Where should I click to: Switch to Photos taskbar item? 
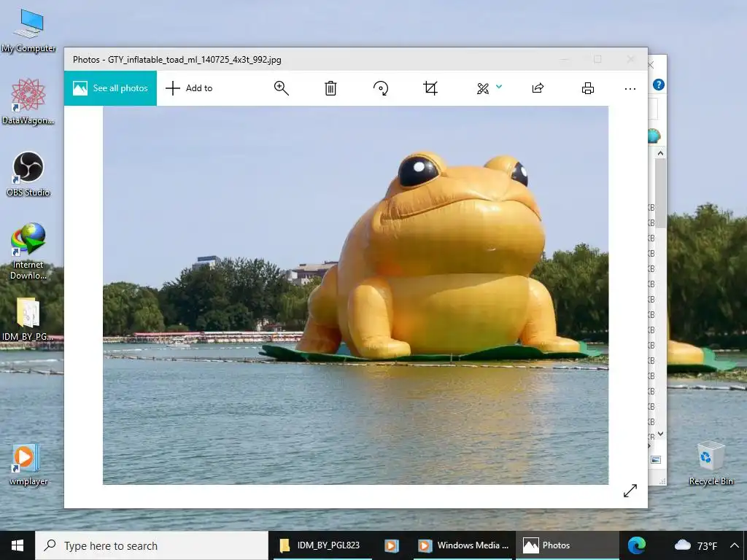(x=567, y=545)
